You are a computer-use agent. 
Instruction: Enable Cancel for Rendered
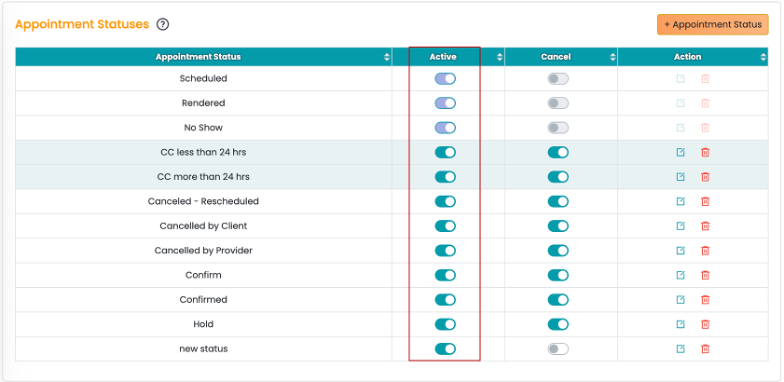558,103
